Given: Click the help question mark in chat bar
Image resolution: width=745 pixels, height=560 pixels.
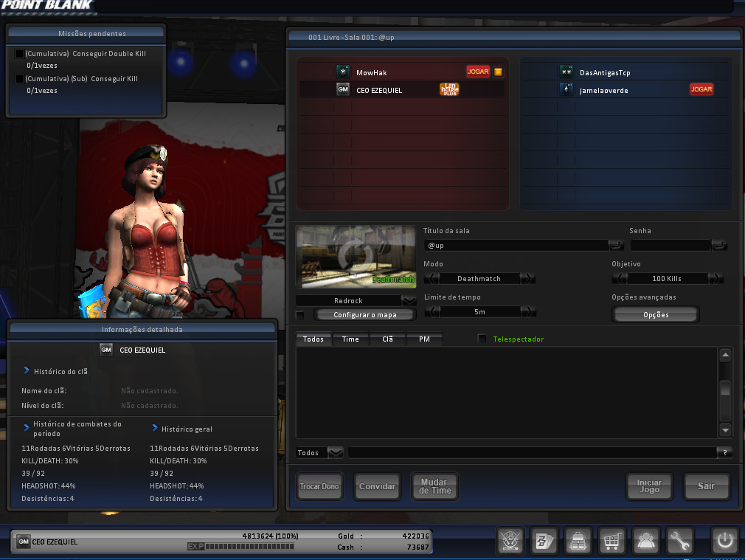Looking at the screenshot, I should tap(725, 453).
